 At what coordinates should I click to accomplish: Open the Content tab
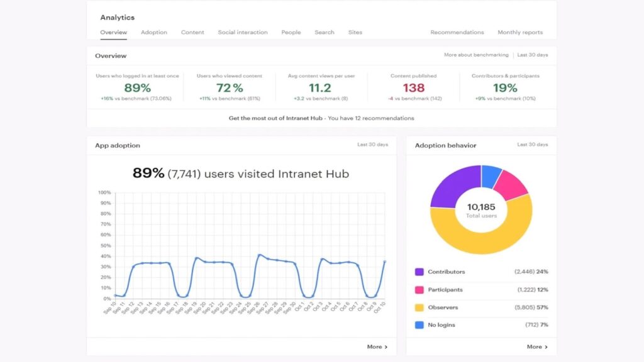coord(192,32)
